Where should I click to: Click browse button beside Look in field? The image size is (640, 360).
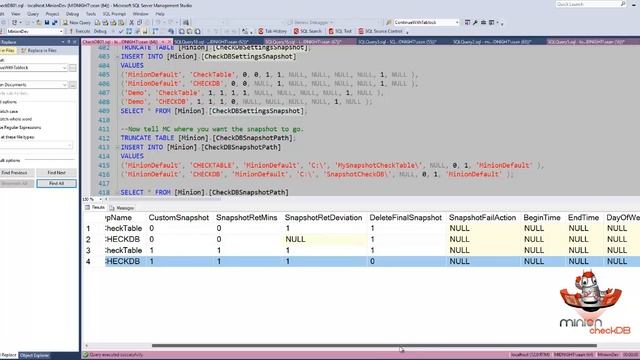point(73,85)
